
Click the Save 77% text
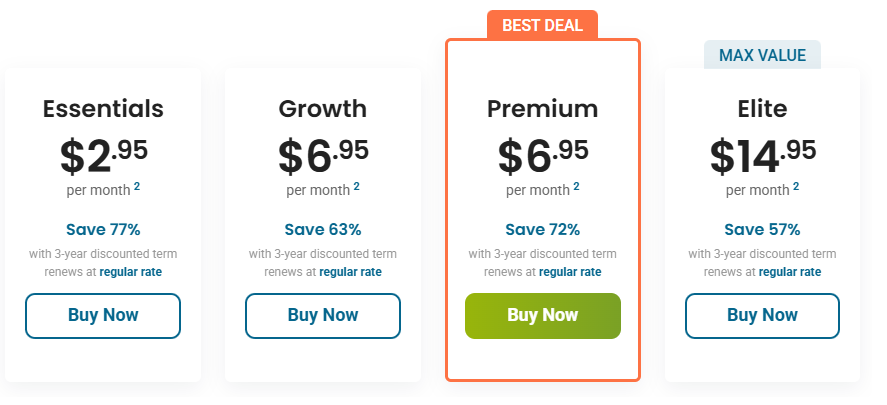coord(103,229)
